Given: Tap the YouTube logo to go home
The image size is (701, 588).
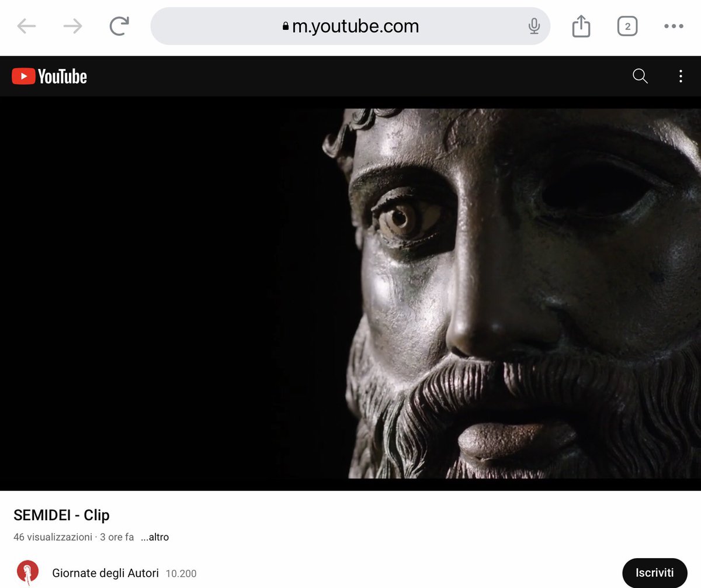Looking at the screenshot, I should coord(50,77).
